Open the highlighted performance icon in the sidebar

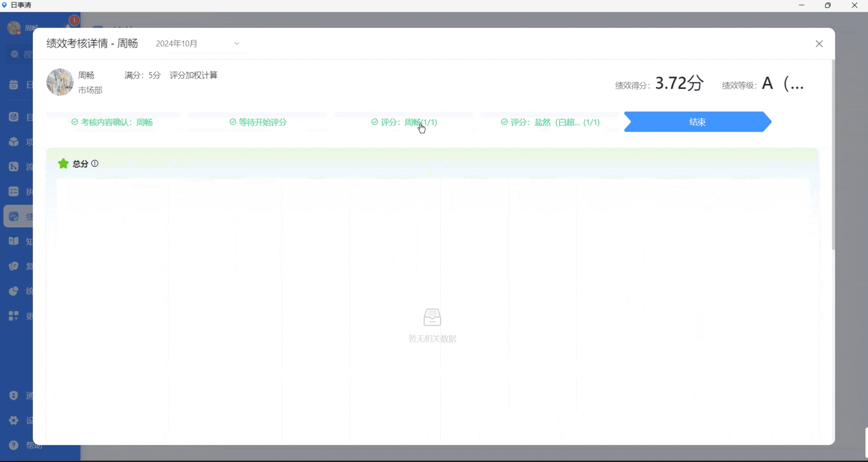pos(14,217)
